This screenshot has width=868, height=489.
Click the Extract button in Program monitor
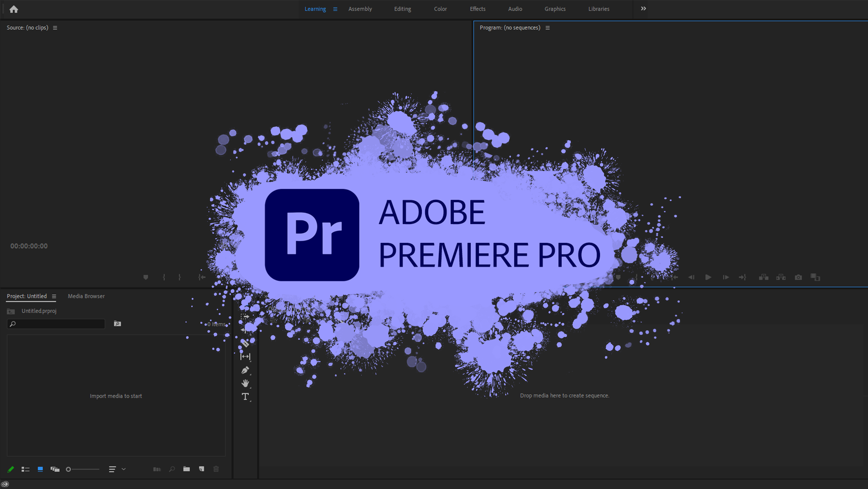pos(781,277)
